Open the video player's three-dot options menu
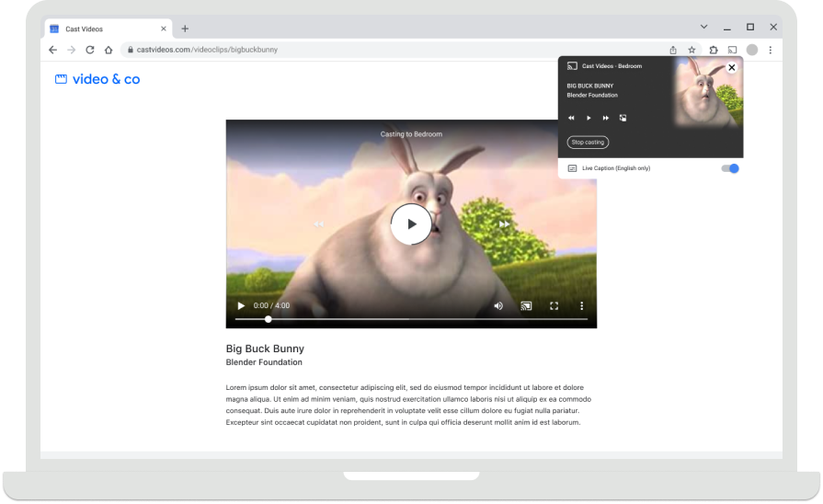 point(581,305)
